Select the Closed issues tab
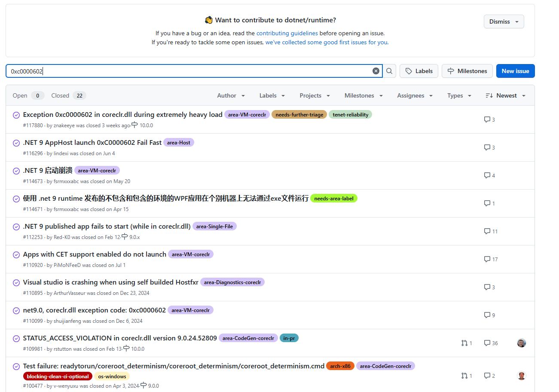 (x=68, y=95)
